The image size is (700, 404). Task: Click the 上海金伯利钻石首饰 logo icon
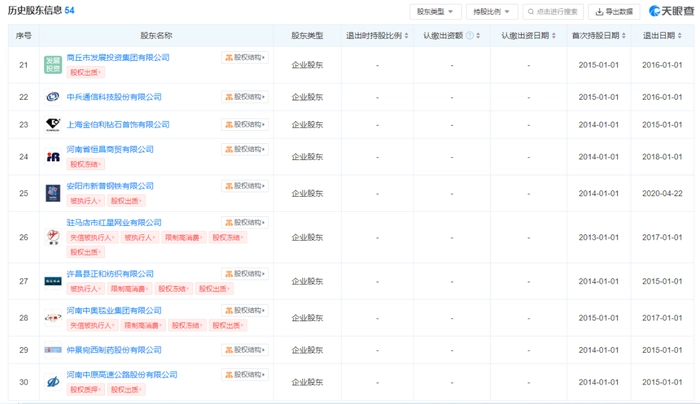click(x=53, y=125)
